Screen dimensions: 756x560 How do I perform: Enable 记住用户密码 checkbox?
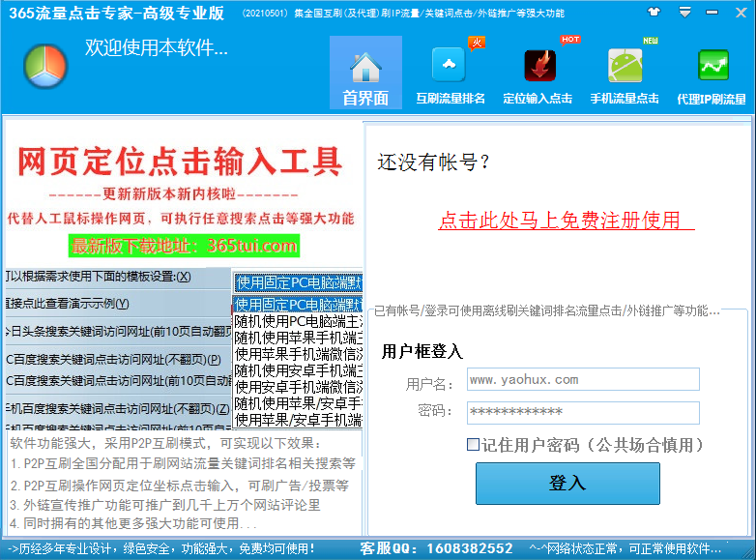pos(473,445)
